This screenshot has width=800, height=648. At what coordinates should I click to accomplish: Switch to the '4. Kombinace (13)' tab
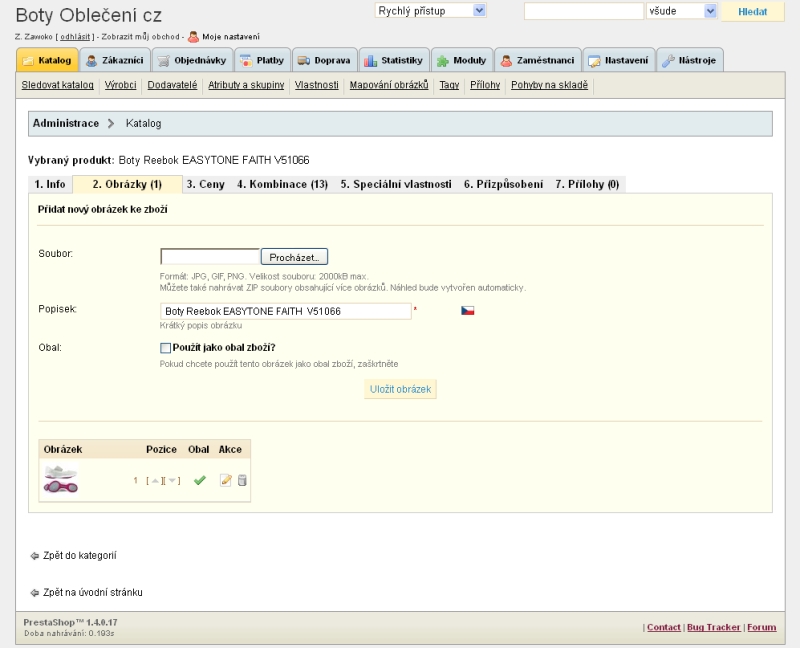coord(282,184)
